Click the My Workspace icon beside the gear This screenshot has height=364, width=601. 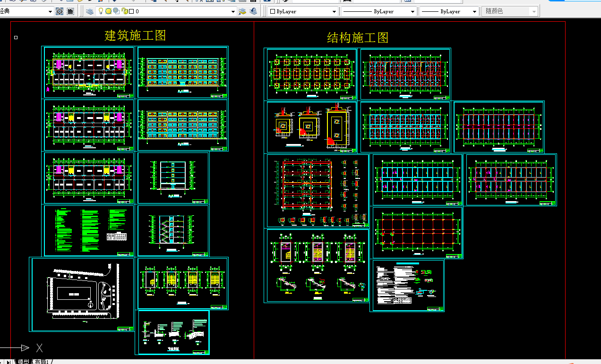(70, 11)
